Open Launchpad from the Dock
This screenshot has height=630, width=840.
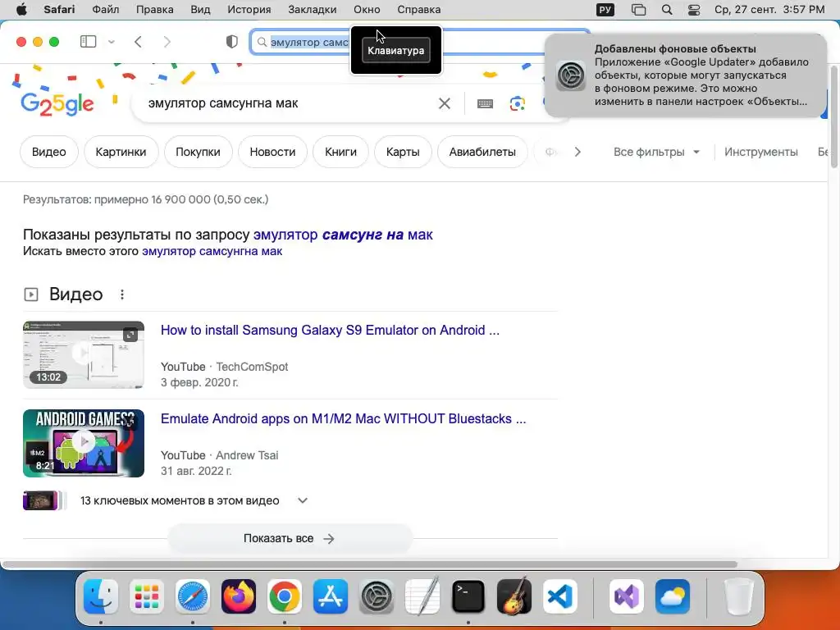146,596
